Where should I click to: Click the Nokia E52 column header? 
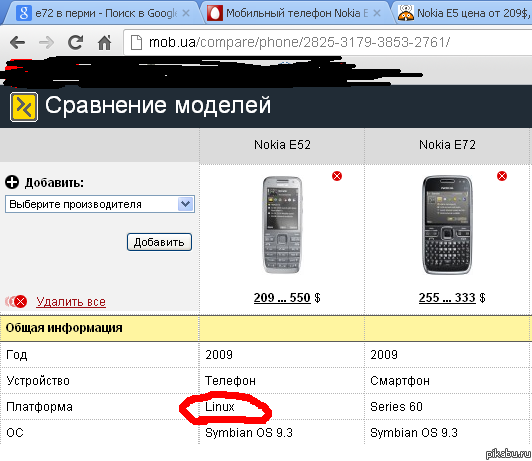coord(282,145)
